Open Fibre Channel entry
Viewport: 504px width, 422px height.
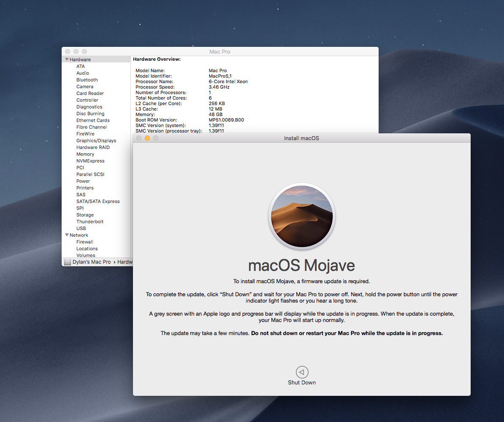92,127
